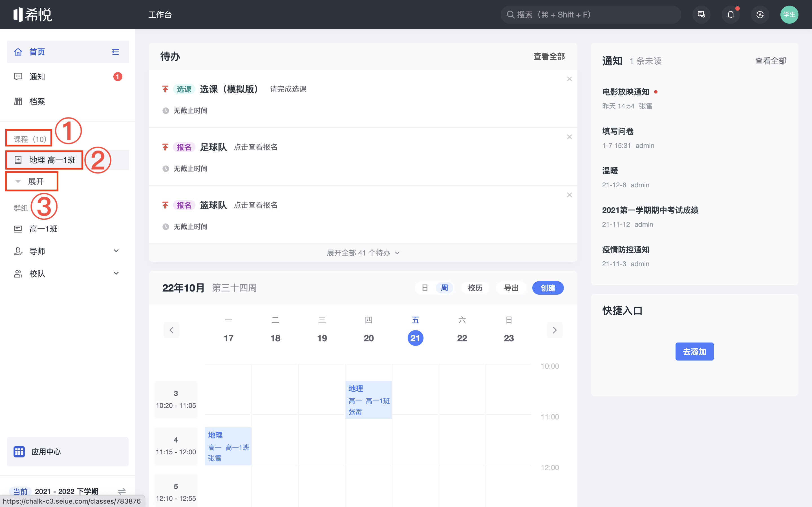This screenshot has width=812, height=507.
Task: Go to previous week in calendar
Action: tap(171, 330)
